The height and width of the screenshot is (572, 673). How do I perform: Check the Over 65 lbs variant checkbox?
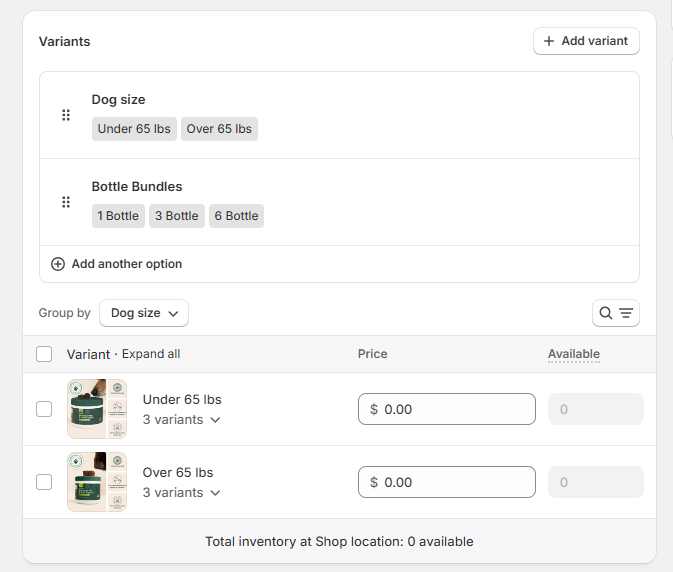click(x=44, y=482)
